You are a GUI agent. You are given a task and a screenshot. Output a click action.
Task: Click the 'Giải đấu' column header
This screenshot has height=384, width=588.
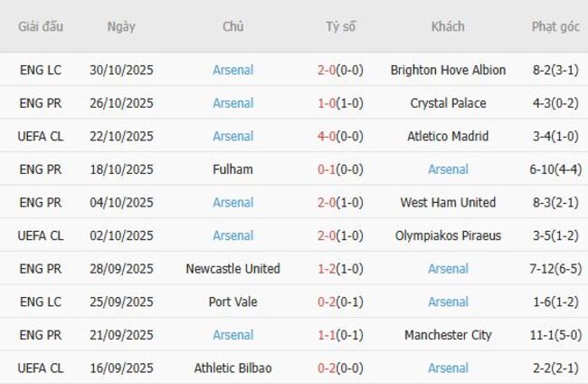pyautogui.click(x=41, y=26)
